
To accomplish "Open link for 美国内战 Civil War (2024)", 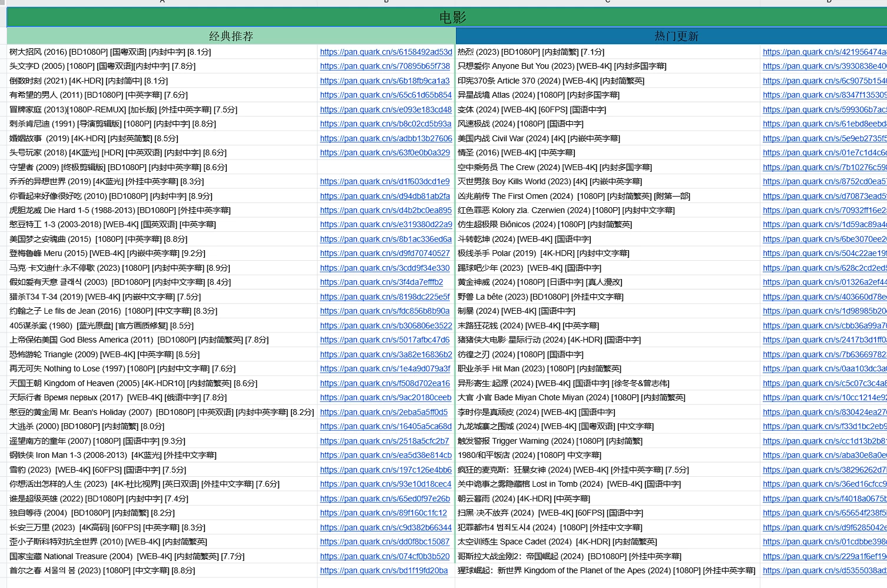I will tap(824, 139).
